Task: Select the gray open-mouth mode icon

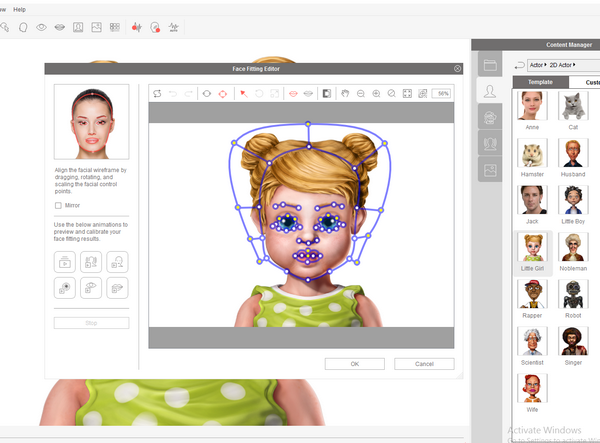Action: (x=308, y=93)
